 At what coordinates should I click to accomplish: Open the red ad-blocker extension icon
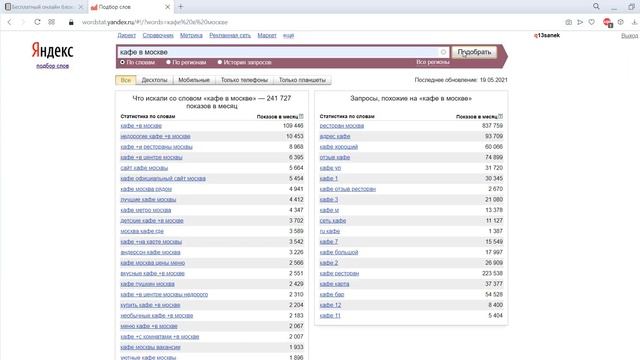click(x=607, y=22)
